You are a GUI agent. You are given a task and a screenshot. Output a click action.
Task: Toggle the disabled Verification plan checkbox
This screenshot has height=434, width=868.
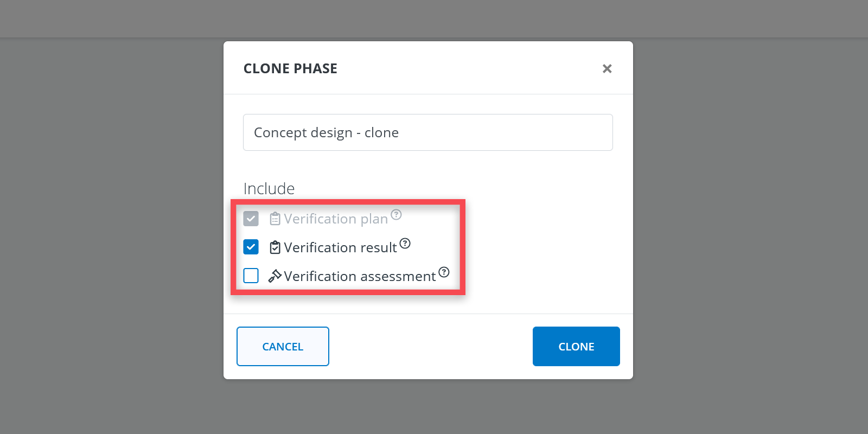pyautogui.click(x=251, y=219)
